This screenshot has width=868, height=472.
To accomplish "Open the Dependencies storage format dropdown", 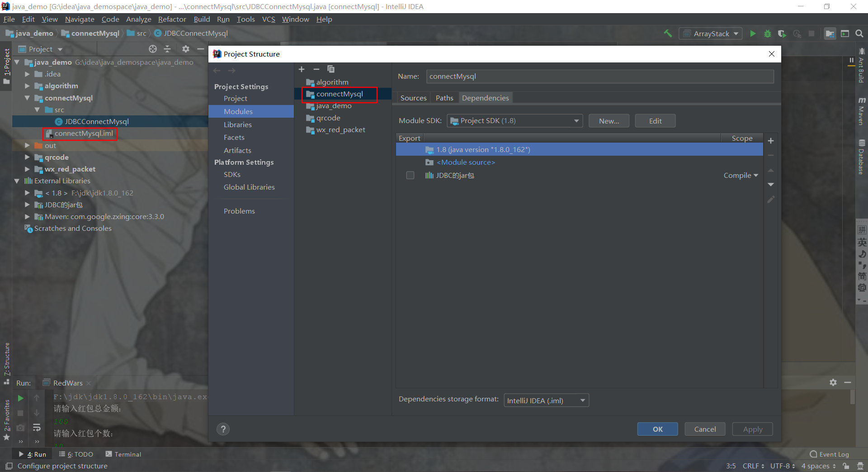I will (581, 400).
